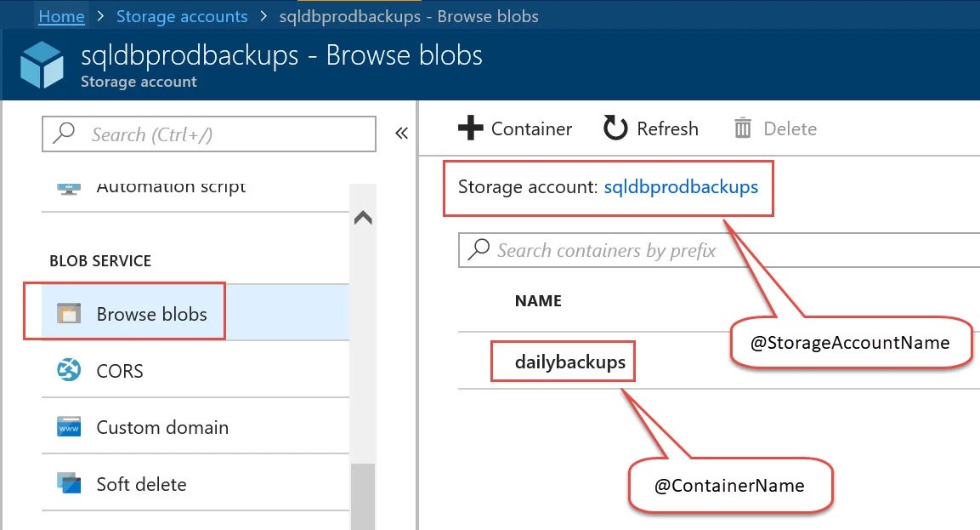Click the storage account cube icon in header
980x530 pixels.
(x=42, y=63)
